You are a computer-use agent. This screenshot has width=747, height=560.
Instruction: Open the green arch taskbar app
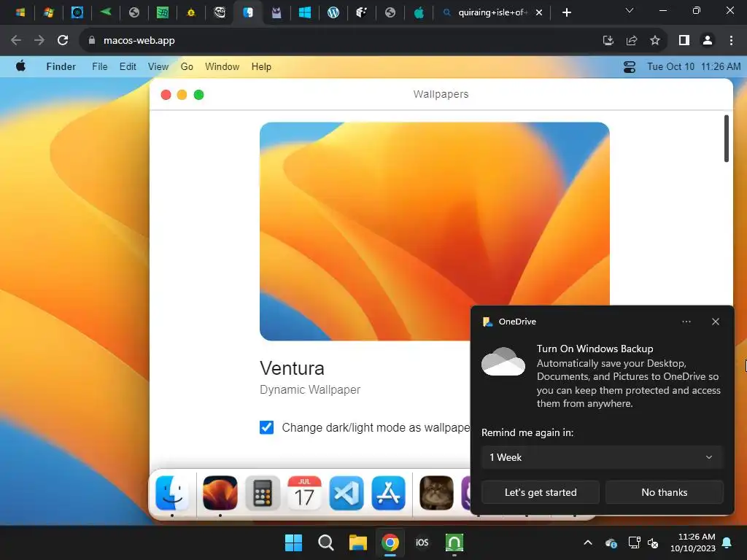click(x=454, y=542)
